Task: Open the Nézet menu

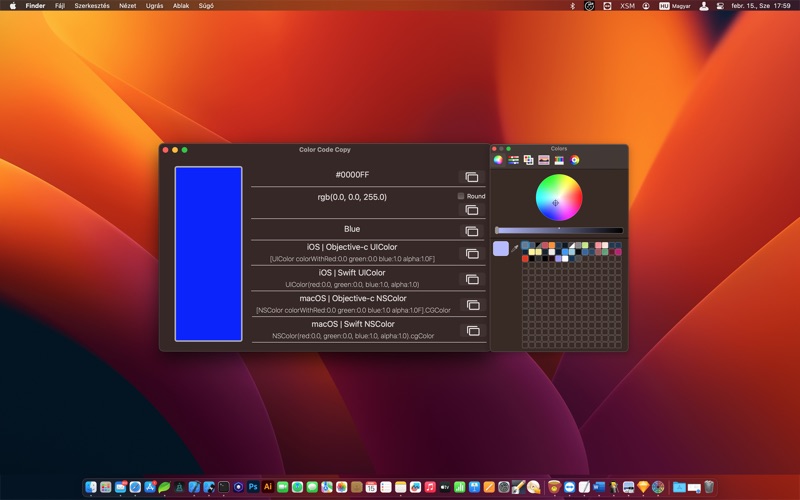Action: (128, 6)
